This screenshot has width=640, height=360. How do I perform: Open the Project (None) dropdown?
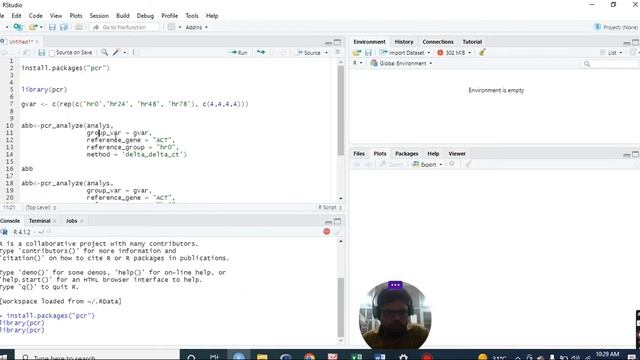point(616,27)
